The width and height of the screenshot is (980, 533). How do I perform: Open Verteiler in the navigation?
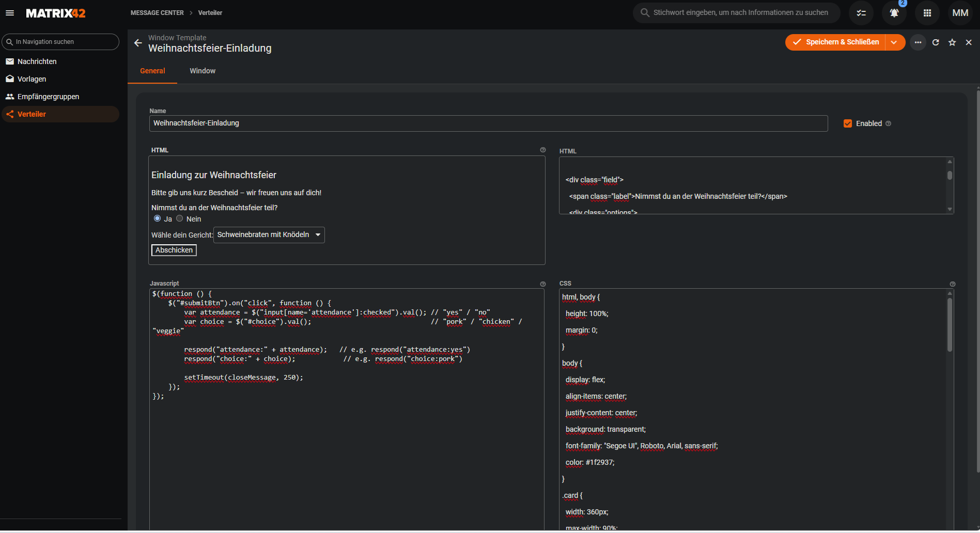60,114
